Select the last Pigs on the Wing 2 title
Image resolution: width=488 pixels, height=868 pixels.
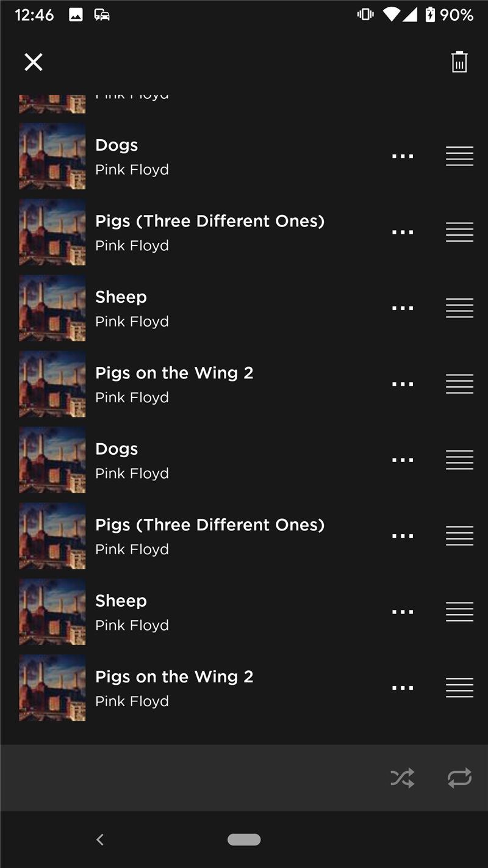pyautogui.click(x=174, y=677)
